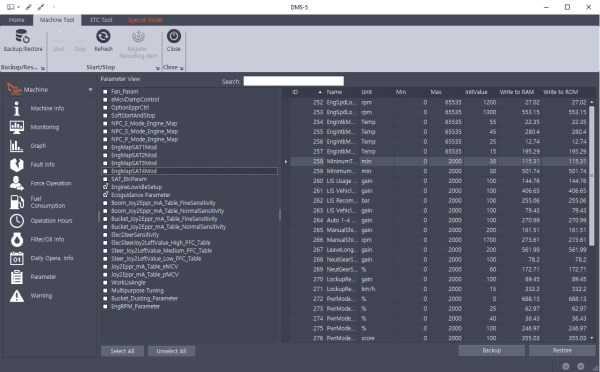The width and height of the screenshot is (600, 372).
Task: Click the Refresh icon in the ribbon
Action: (x=103, y=36)
